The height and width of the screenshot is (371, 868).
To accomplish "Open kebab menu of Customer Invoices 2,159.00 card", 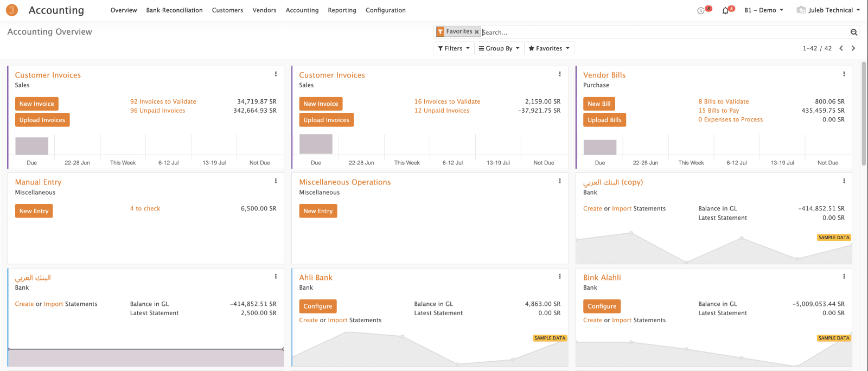I will coord(560,74).
